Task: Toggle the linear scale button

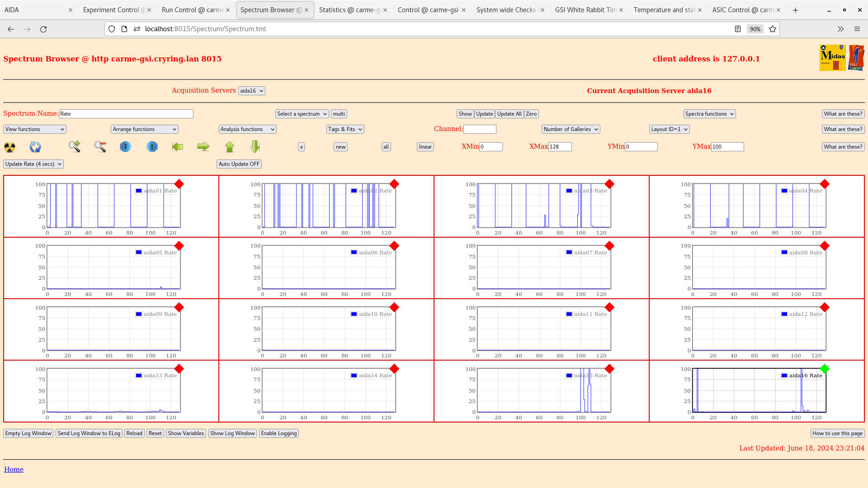Action: [x=425, y=147]
